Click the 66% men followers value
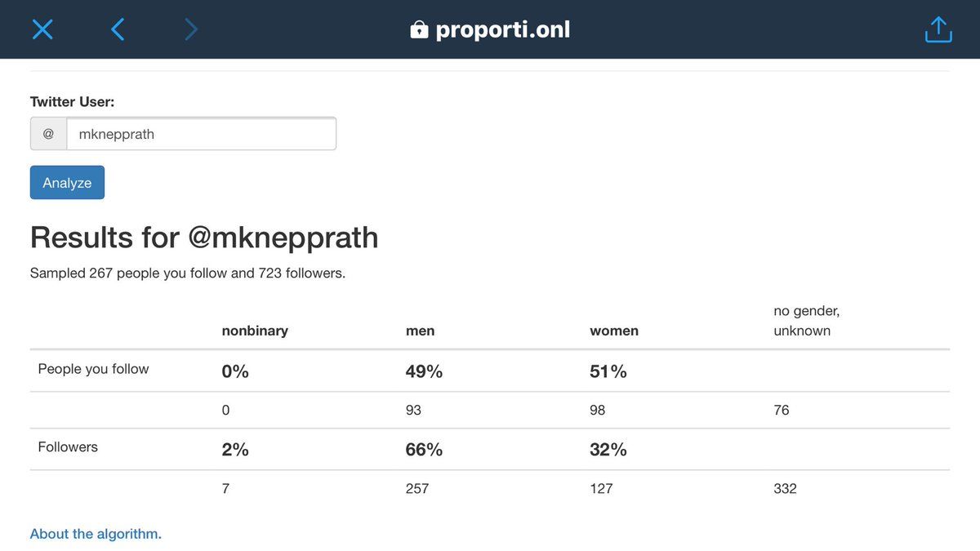 (x=424, y=450)
